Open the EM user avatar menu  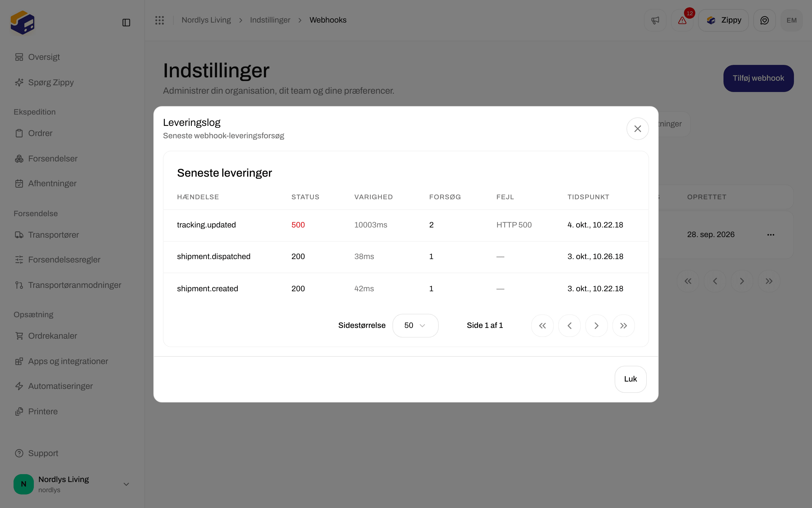coord(791,21)
